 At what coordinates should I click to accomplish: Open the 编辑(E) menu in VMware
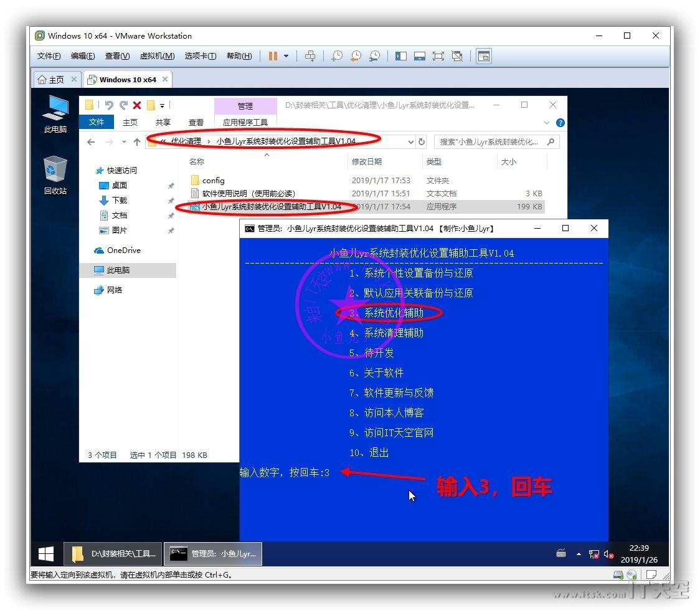coord(83,56)
